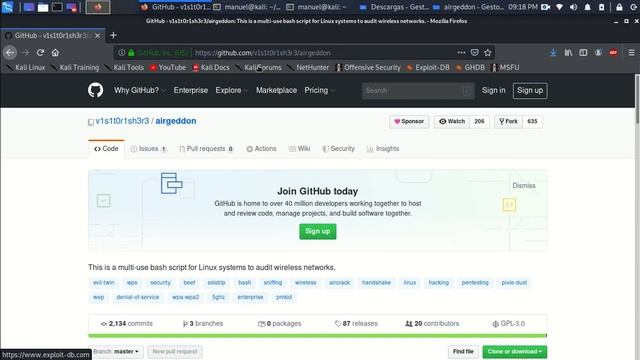Viewport: 640px width, 360px height.
Task: Open the airgeddon repository link
Action: pos(176,121)
